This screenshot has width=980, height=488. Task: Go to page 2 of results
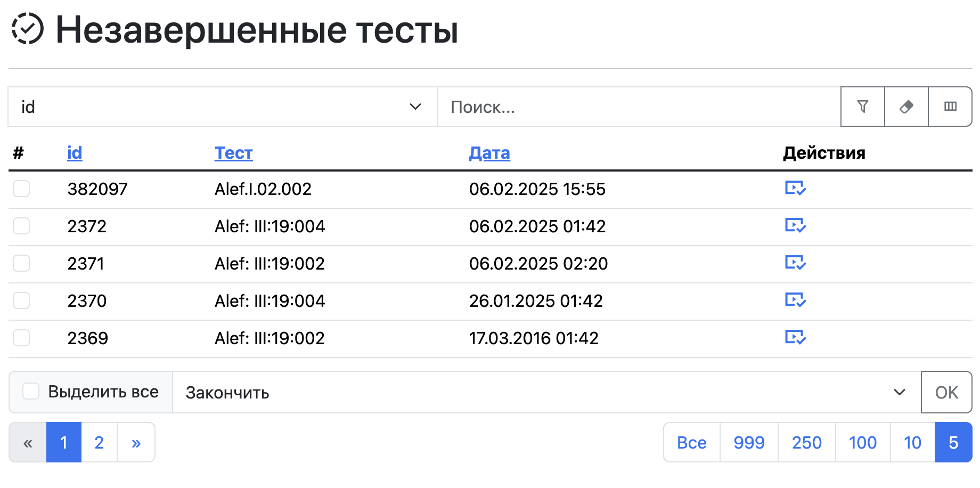pyautogui.click(x=99, y=442)
